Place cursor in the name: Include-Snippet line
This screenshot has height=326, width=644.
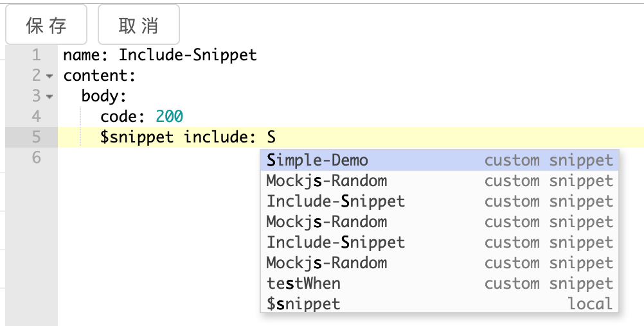pyautogui.click(x=160, y=55)
